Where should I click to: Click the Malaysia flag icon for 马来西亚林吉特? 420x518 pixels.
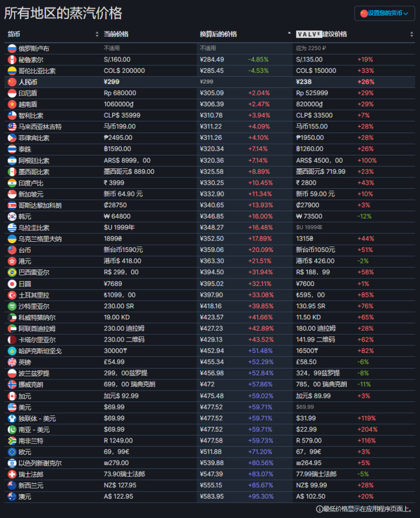pos(12,127)
